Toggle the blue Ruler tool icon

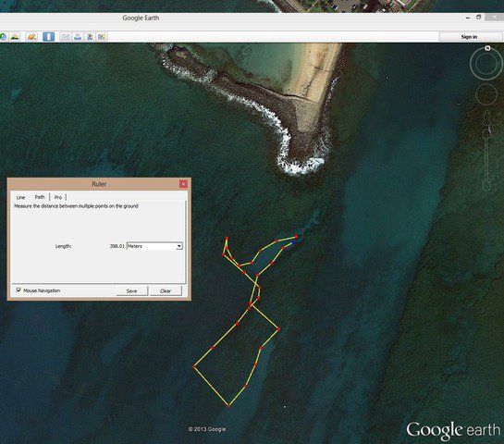pyautogui.click(x=48, y=37)
